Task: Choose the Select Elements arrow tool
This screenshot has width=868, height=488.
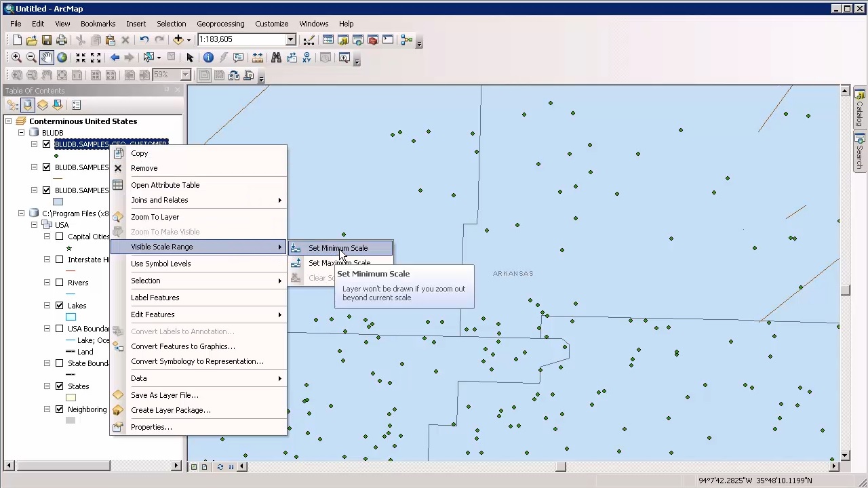Action: [190, 58]
